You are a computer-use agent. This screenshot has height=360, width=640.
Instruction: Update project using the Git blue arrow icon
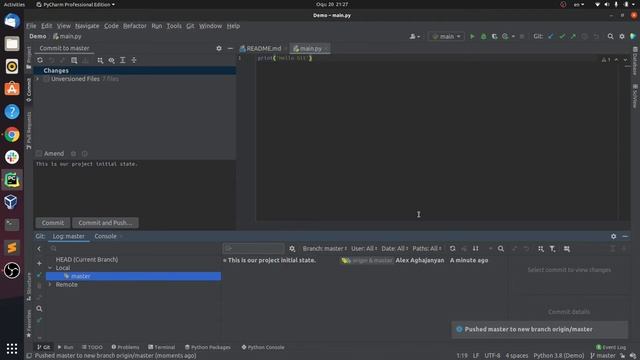(551, 36)
